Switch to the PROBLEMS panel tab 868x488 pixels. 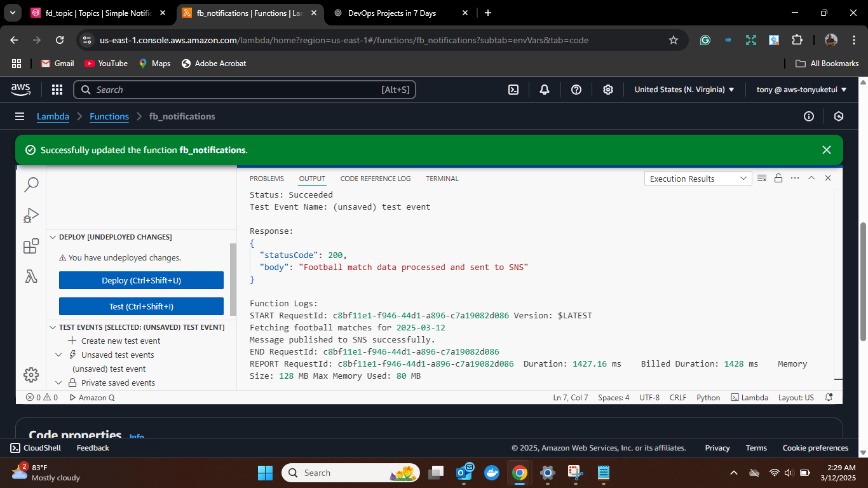(x=267, y=179)
